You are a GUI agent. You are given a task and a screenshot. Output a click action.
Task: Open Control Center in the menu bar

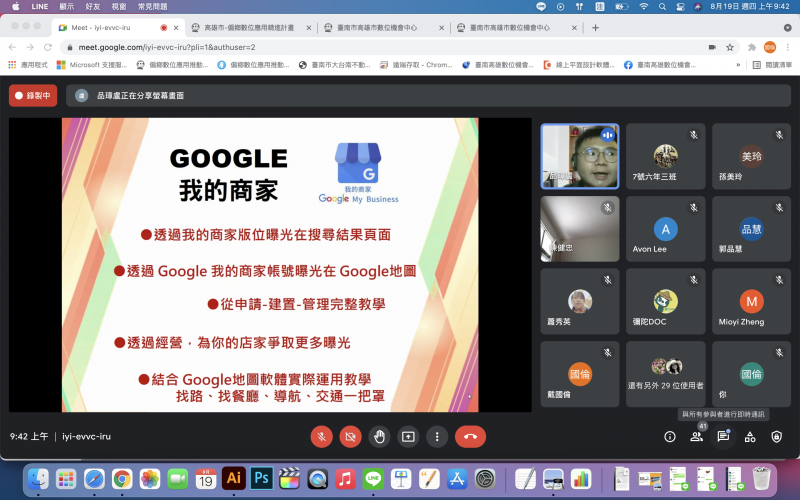pos(680,7)
